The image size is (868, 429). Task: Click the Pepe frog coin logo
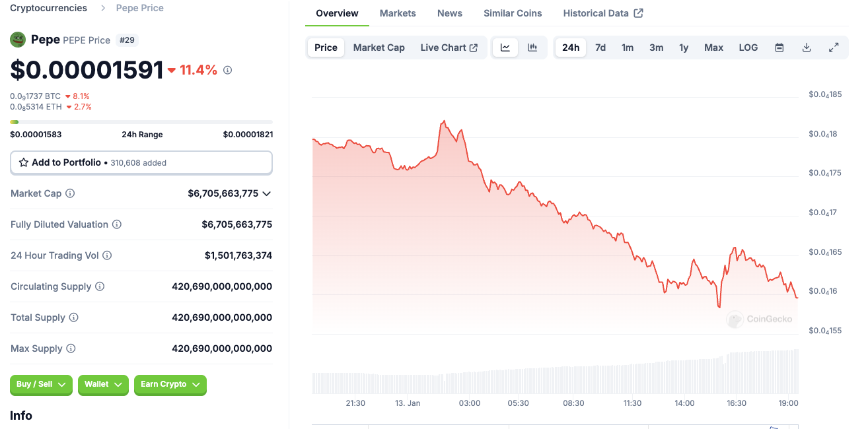coord(18,40)
